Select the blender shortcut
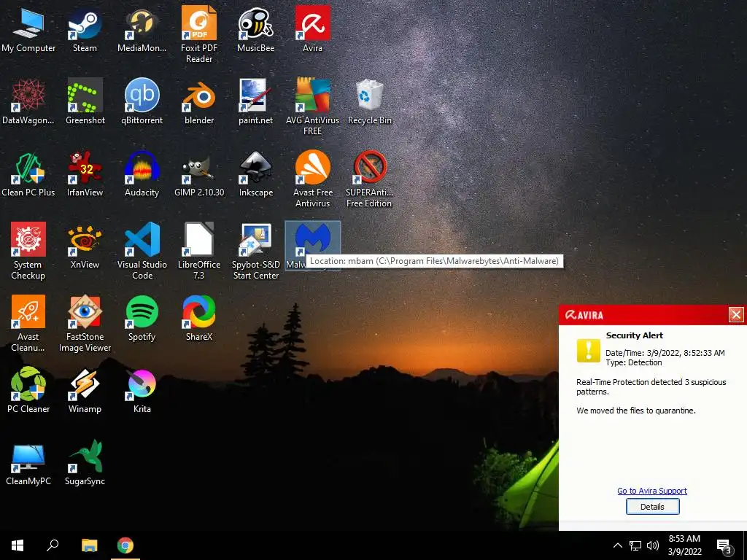Image resolution: width=747 pixels, height=560 pixels. pos(199,102)
